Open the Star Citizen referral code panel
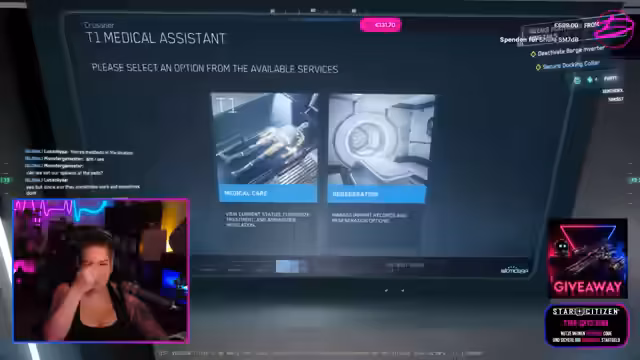The width and height of the screenshot is (640, 360). click(587, 325)
